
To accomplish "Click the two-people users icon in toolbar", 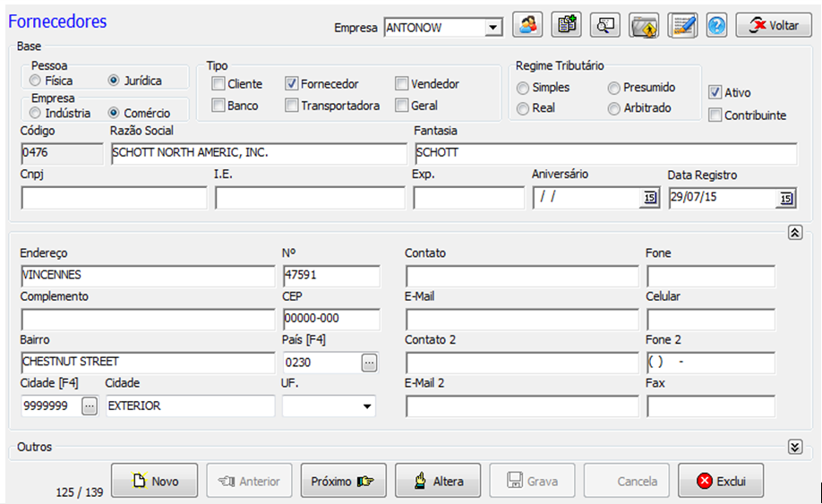I will (x=527, y=25).
